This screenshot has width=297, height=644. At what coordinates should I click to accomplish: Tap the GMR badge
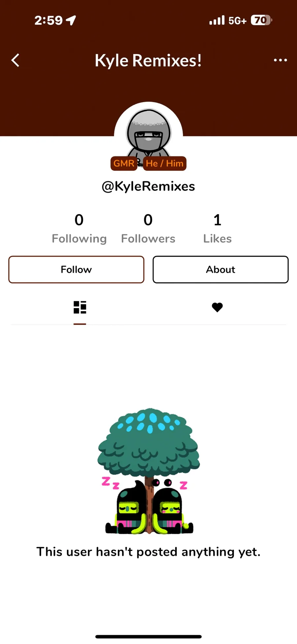click(124, 163)
